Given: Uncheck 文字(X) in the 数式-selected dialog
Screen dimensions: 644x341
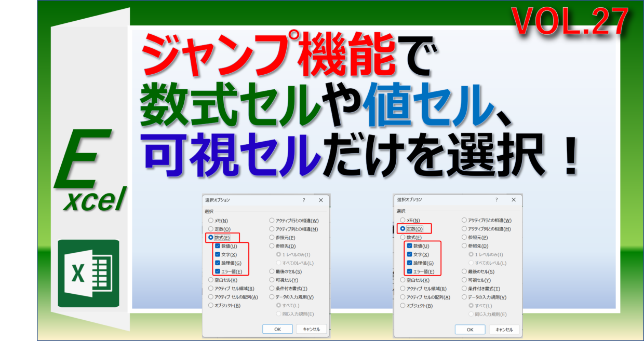Looking at the screenshot, I should point(217,254).
